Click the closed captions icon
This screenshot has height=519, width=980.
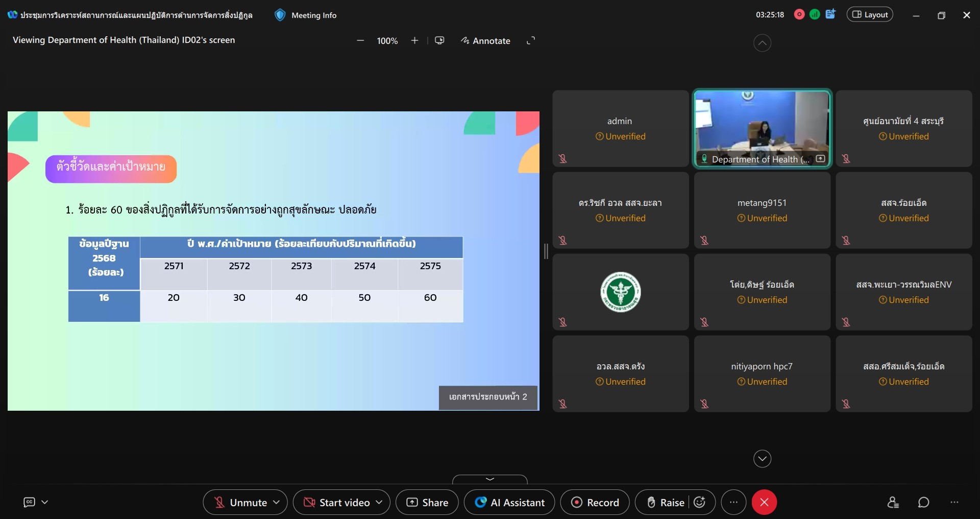[x=30, y=503]
